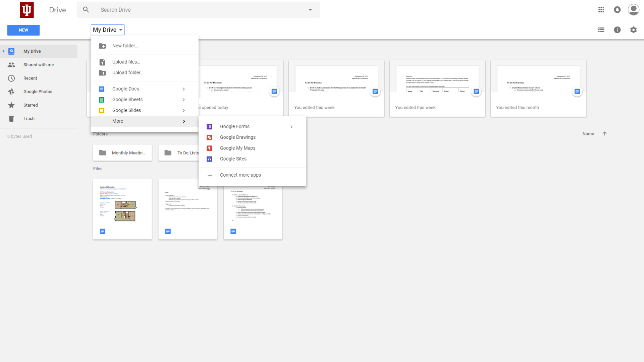This screenshot has height=362, width=644.
Task: Click the Google Slides creation option
Action: [x=126, y=110]
